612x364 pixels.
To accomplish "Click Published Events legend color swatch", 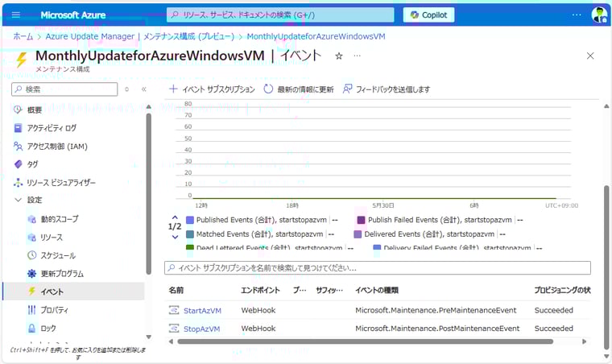I will click(190, 220).
